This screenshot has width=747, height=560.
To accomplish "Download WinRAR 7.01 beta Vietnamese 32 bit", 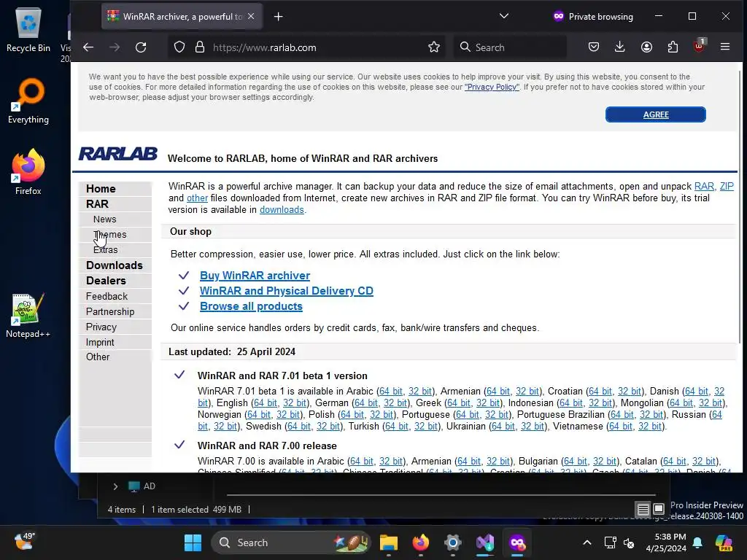I will pos(650,426).
